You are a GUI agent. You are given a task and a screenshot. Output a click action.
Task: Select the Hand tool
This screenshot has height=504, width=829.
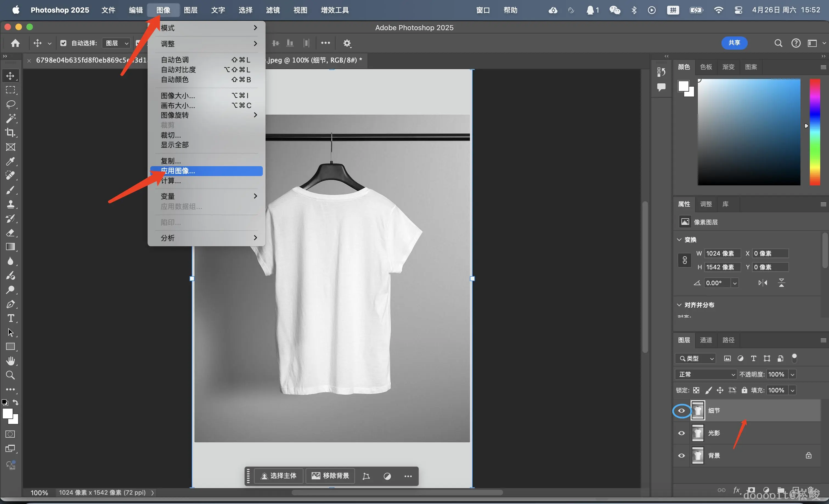[x=10, y=361]
